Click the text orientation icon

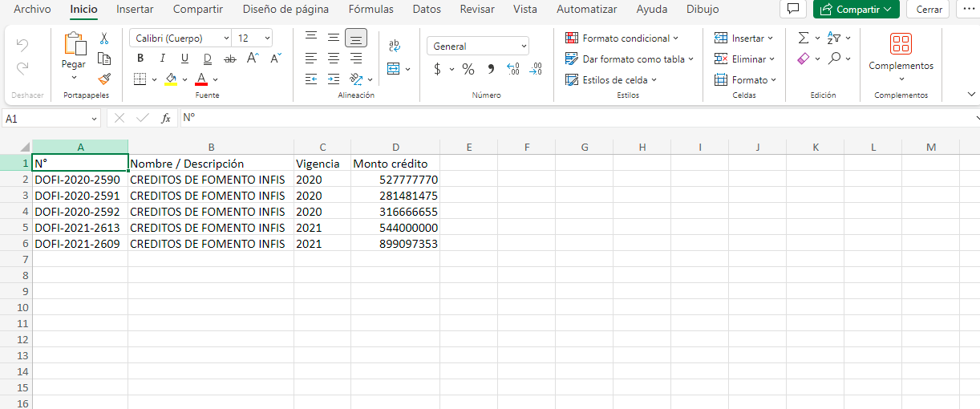point(356,79)
